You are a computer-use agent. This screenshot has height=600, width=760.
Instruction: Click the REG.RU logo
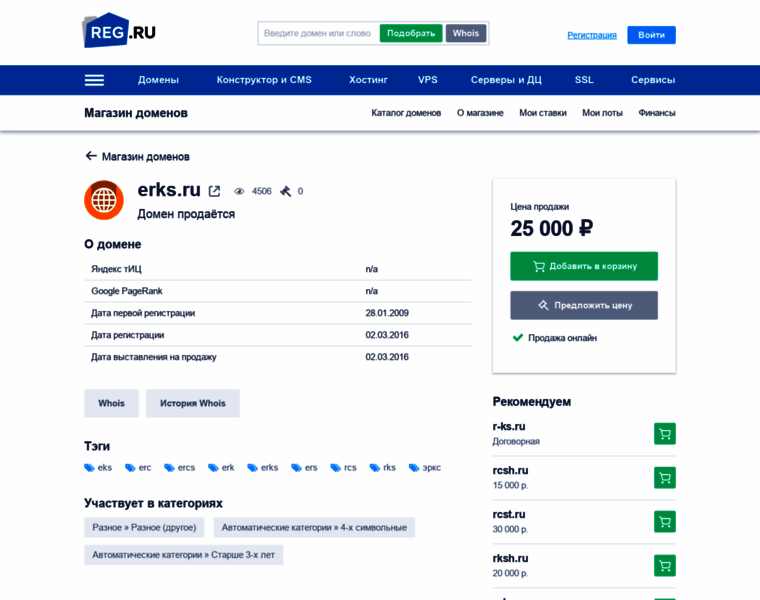click(x=119, y=31)
